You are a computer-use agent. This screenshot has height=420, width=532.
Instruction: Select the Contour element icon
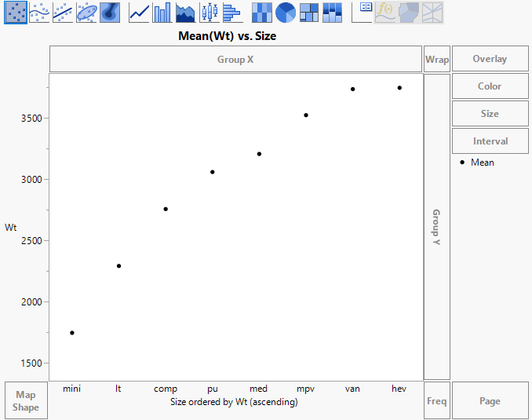(110, 12)
